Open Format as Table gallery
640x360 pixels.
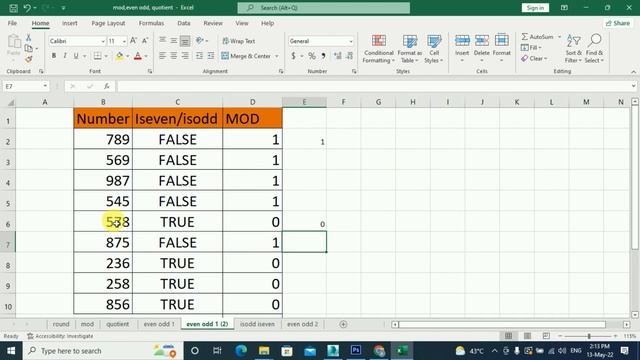point(409,49)
